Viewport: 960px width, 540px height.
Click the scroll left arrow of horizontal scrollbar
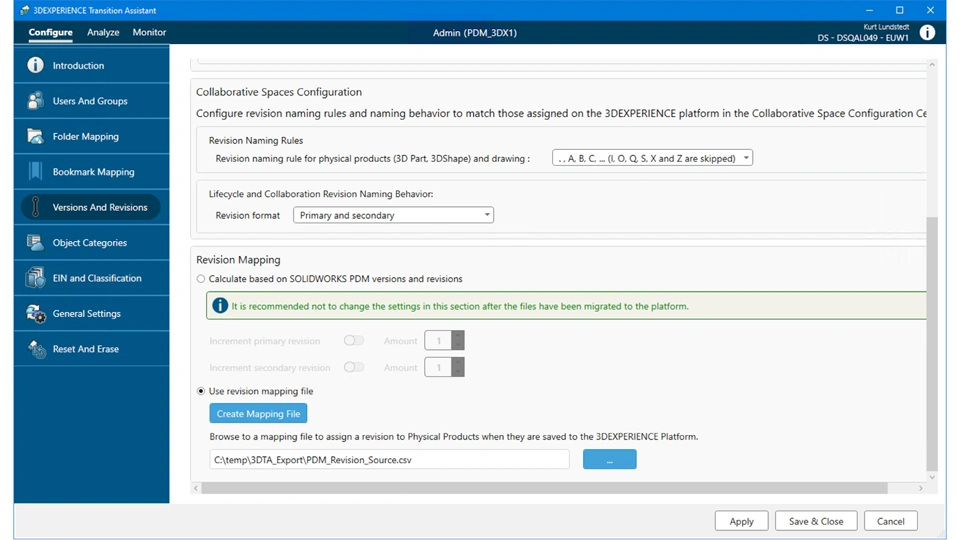click(x=196, y=488)
